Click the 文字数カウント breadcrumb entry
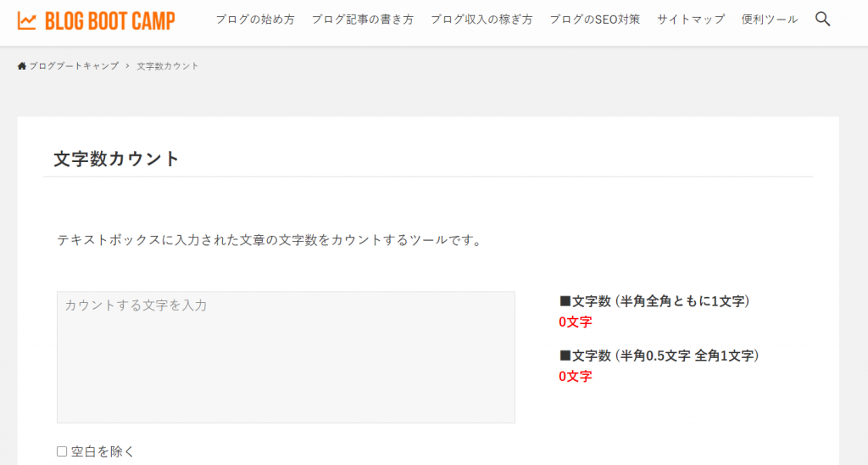Viewport: 868px width, 465px height. (x=168, y=66)
